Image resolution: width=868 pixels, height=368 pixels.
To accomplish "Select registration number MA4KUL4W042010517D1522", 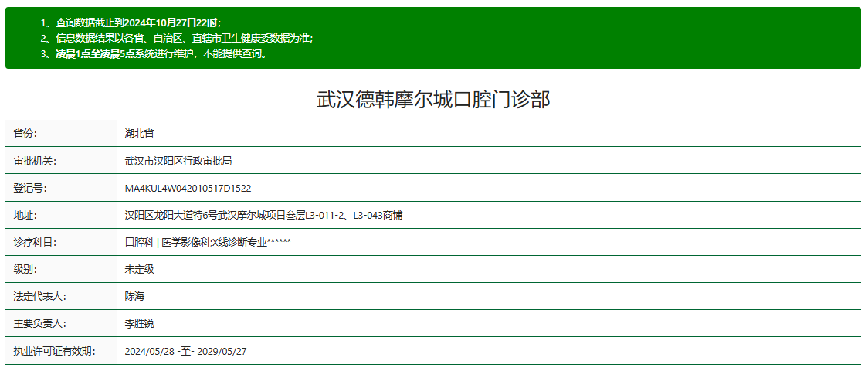I will (188, 188).
